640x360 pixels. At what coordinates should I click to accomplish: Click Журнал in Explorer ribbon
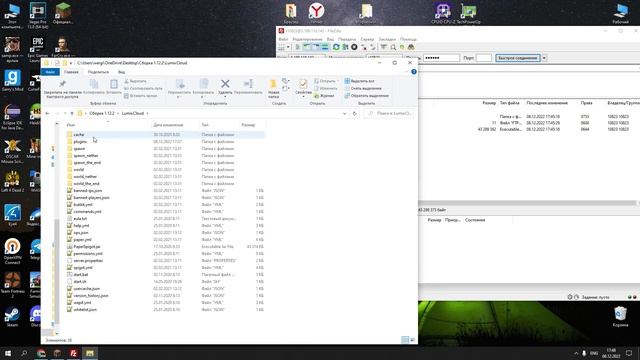[x=324, y=96]
